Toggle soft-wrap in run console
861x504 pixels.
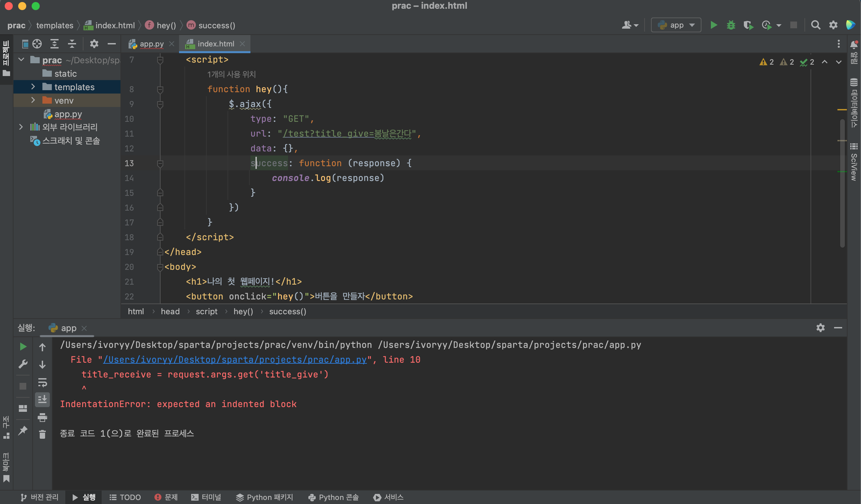point(42,383)
